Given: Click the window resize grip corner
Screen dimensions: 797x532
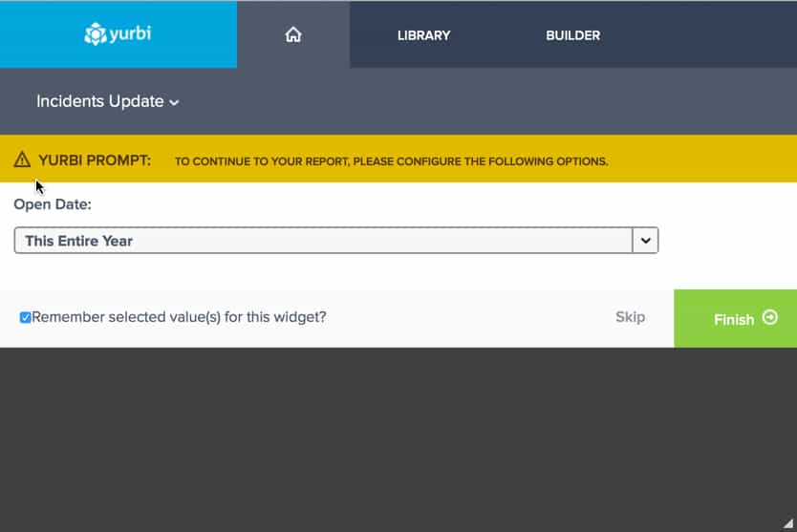Looking at the screenshot, I should tap(787, 523).
